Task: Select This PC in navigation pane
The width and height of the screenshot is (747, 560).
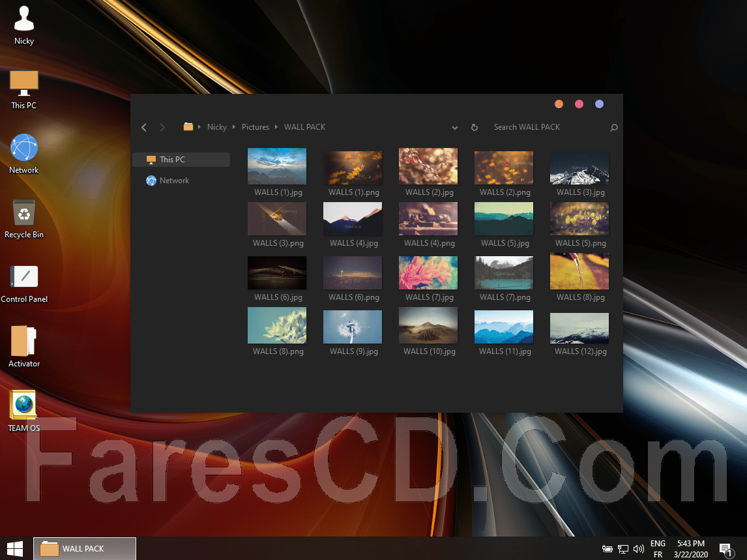Action: click(x=181, y=160)
